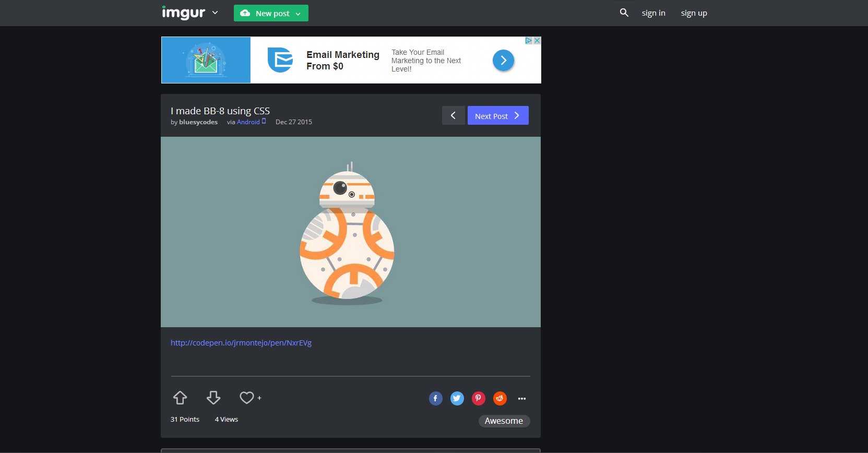Go to the Next Post
The image size is (868, 453).
(x=498, y=115)
